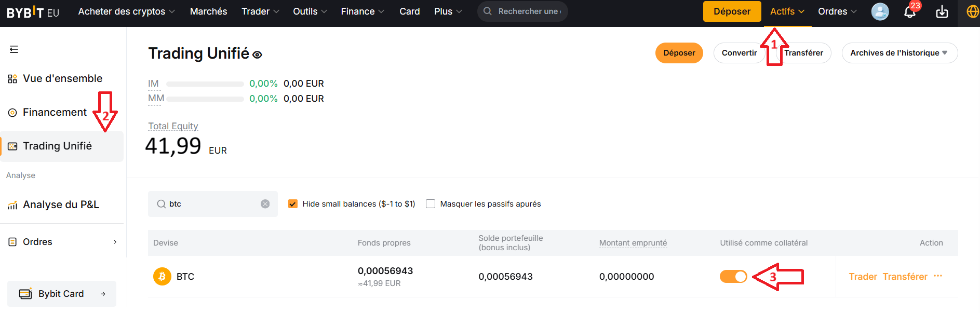
Task: Click the rounded Déposer button
Action: click(679, 53)
